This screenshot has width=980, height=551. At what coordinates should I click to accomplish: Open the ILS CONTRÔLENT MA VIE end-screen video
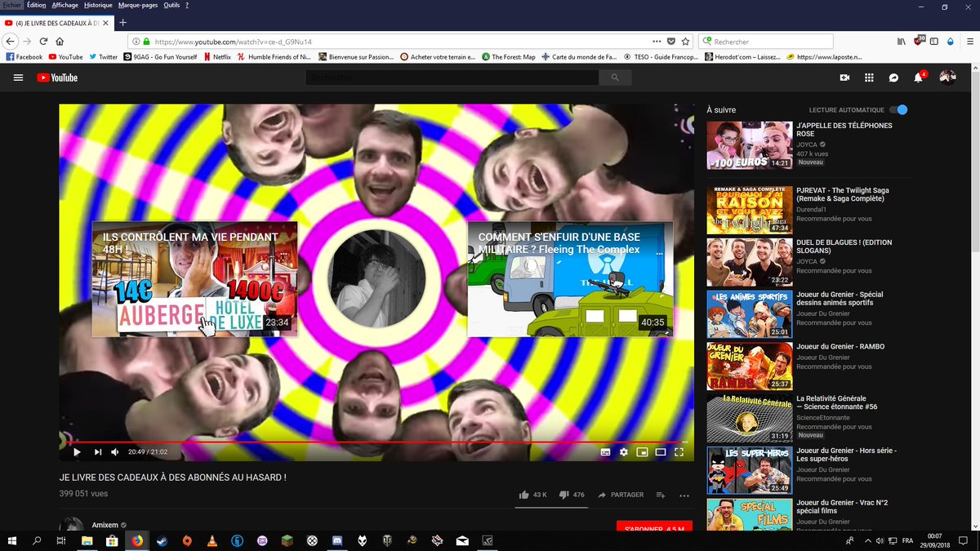(194, 279)
